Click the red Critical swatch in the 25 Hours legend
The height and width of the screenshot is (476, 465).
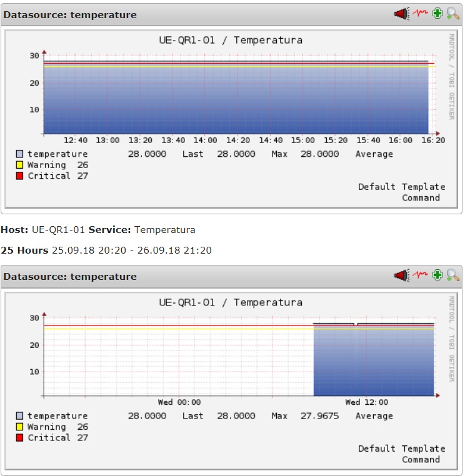point(19,438)
